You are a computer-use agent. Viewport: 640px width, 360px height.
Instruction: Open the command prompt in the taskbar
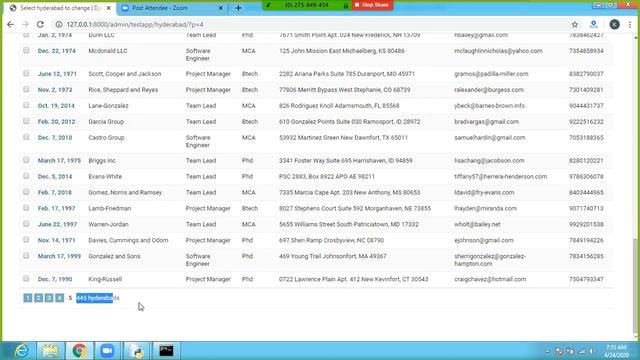pyautogui.click(x=166, y=351)
